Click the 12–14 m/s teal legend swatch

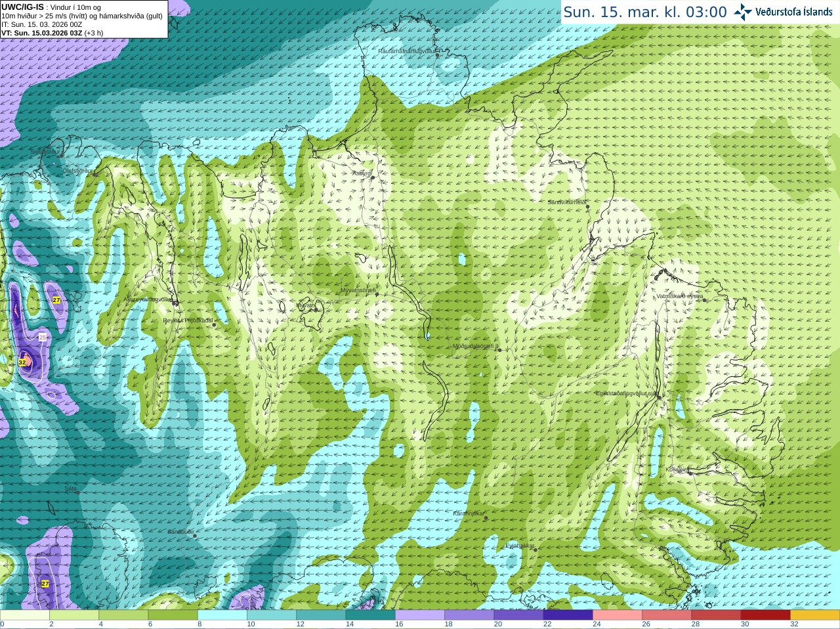coord(321,615)
